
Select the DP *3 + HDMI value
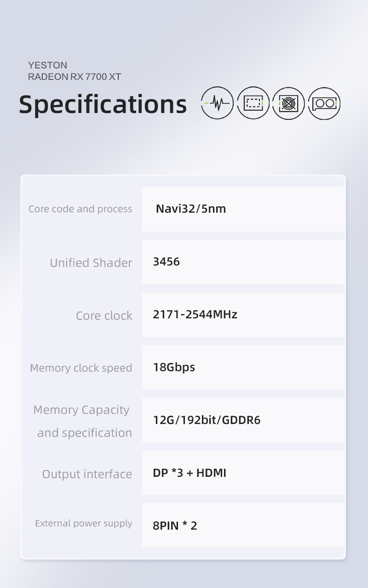(190, 473)
